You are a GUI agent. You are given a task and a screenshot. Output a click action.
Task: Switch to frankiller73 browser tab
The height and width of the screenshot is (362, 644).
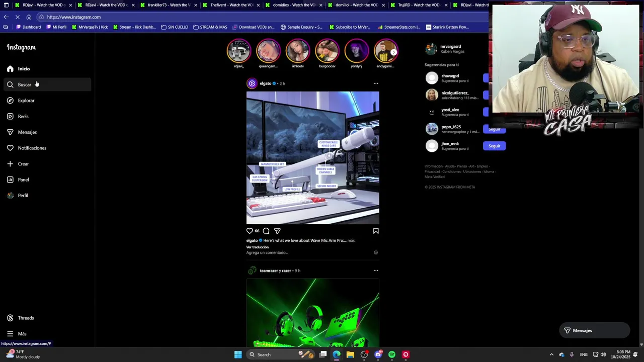pyautogui.click(x=168, y=5)
